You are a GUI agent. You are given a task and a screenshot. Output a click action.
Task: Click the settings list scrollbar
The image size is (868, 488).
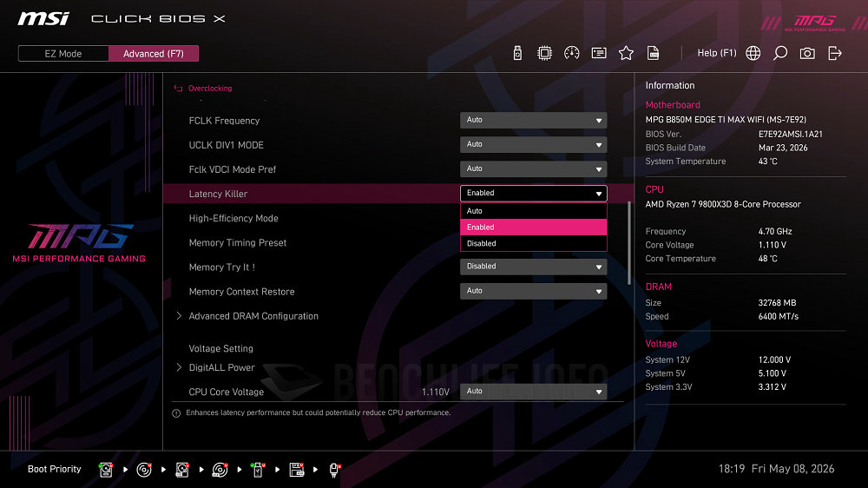click(628, 242)
